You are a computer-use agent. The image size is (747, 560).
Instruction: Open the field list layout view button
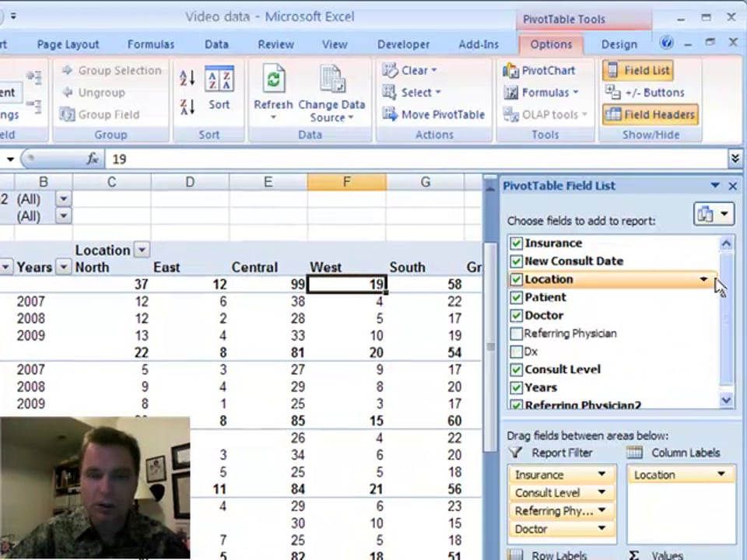click(x=714, y=215)
